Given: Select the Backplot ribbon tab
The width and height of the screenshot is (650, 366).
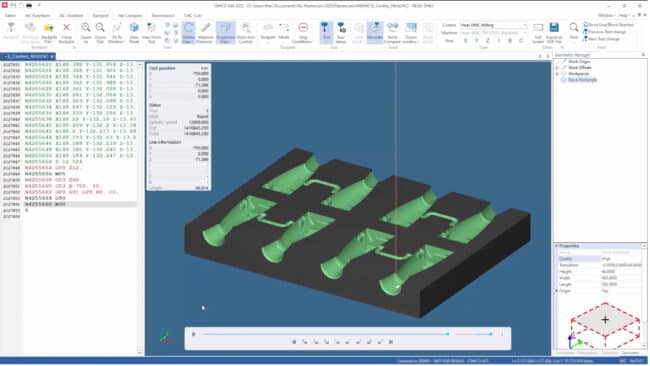Looking at the screenshot, I should point(100,16).
